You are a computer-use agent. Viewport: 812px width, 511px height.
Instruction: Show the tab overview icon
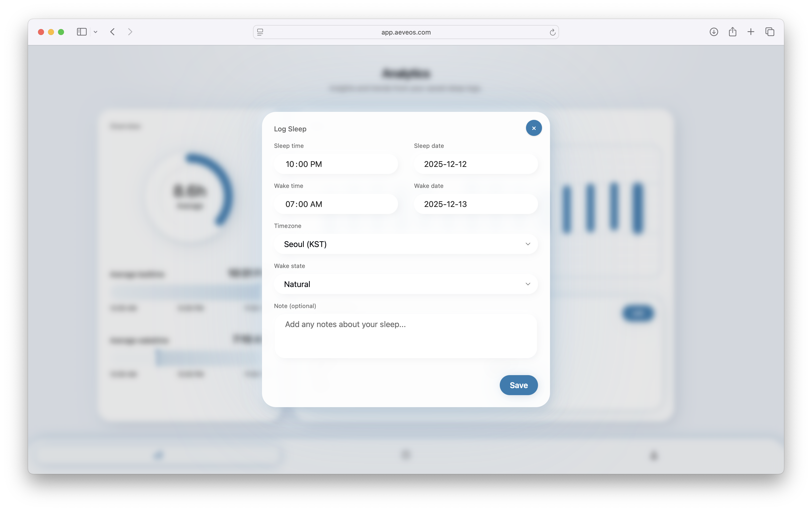pyautogui.click(x=769, y=32)
